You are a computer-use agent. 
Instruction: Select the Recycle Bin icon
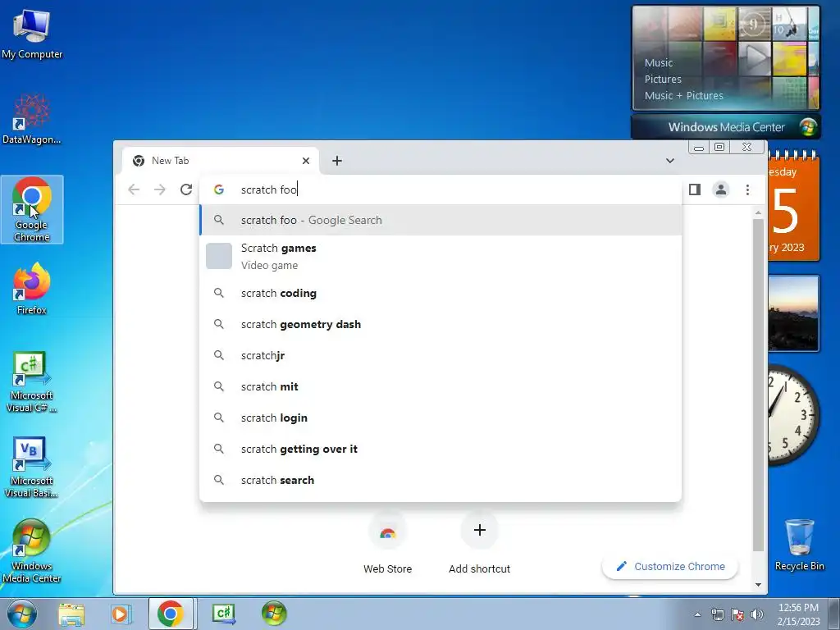799,545
